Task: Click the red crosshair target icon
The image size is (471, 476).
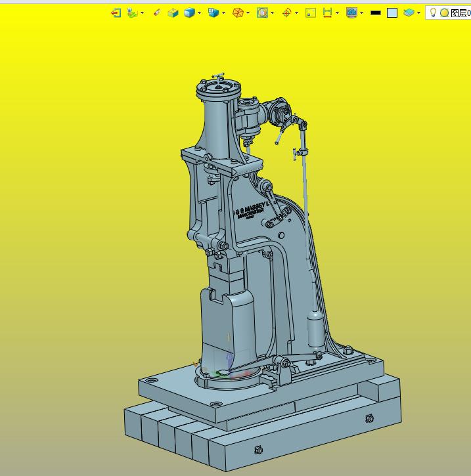Action: point(286,12)
